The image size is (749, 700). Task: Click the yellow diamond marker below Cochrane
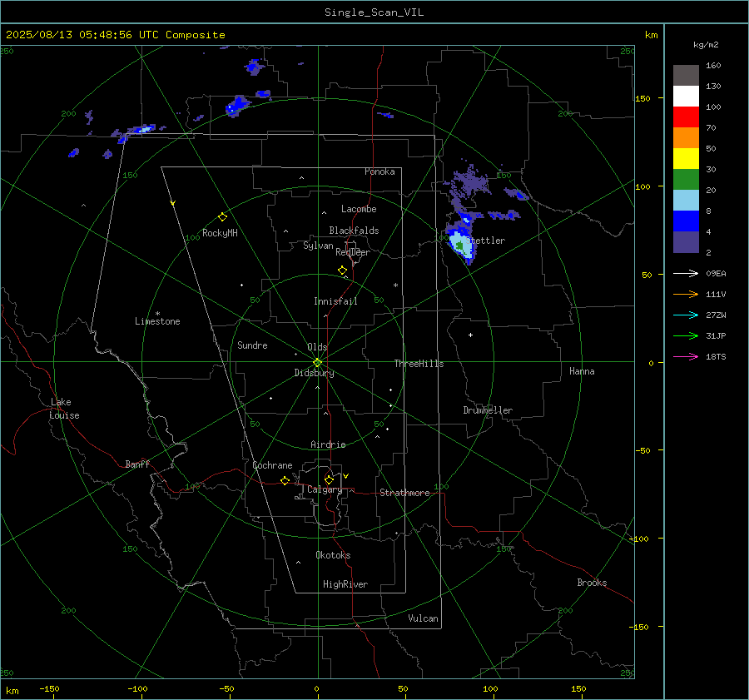tap(285, 481)
